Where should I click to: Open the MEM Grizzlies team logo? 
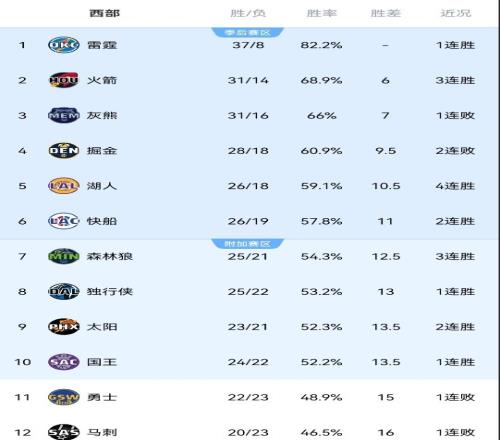pyautogui.click(x=64, y=115)
